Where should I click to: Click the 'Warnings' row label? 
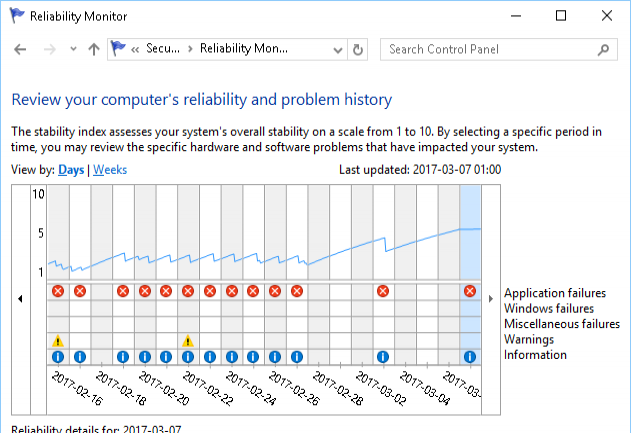pyautogui.click(x=529, y=340)
